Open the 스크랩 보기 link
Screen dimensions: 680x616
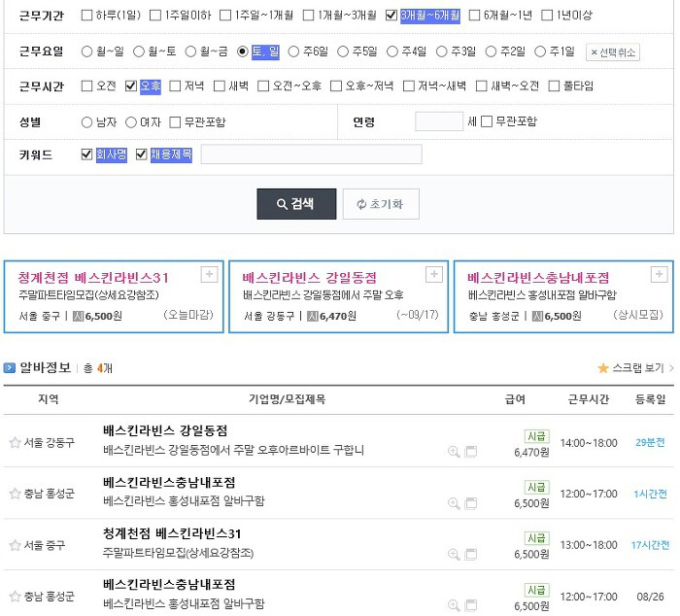tap(637, 368)
